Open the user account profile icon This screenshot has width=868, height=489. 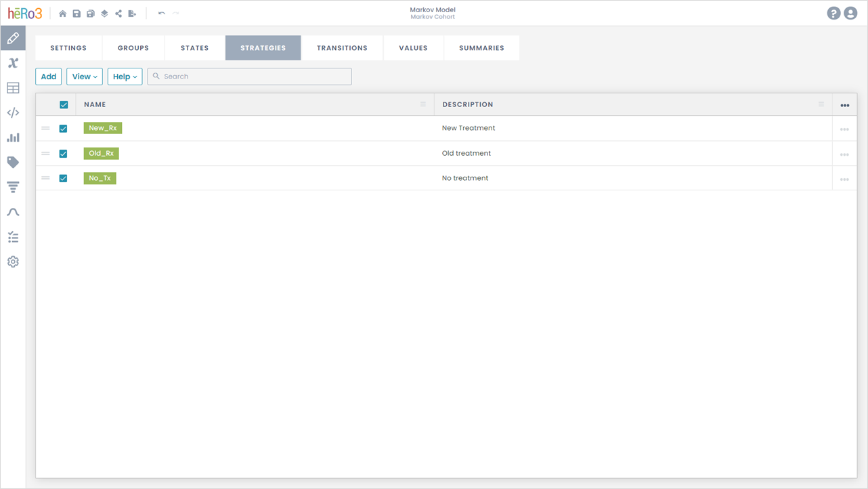[850, 14]
